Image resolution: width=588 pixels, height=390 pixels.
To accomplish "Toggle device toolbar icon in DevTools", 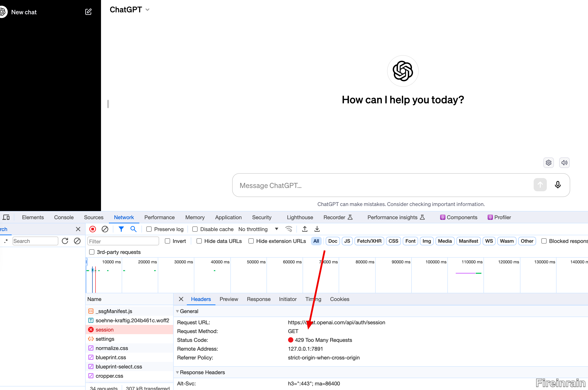I will (6, 217).
